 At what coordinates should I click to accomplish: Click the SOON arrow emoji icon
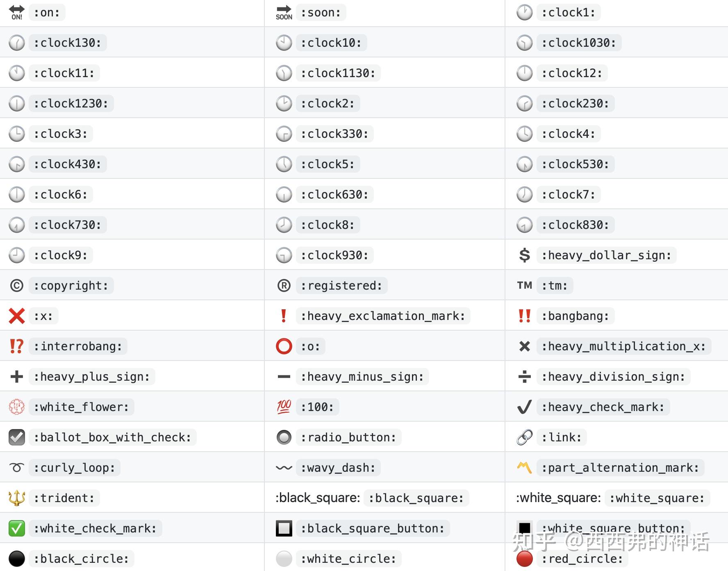pos(284,13)
